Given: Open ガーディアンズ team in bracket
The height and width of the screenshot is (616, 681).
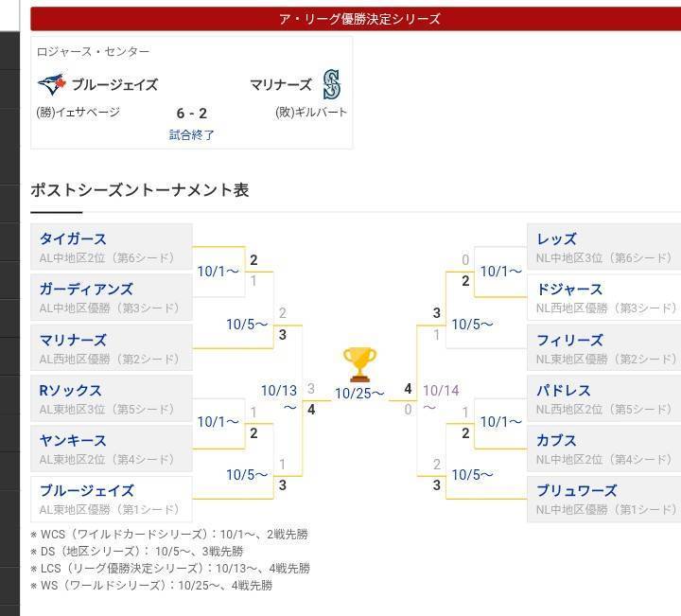Looking at the screenshot, I should [x=86, y=289].
